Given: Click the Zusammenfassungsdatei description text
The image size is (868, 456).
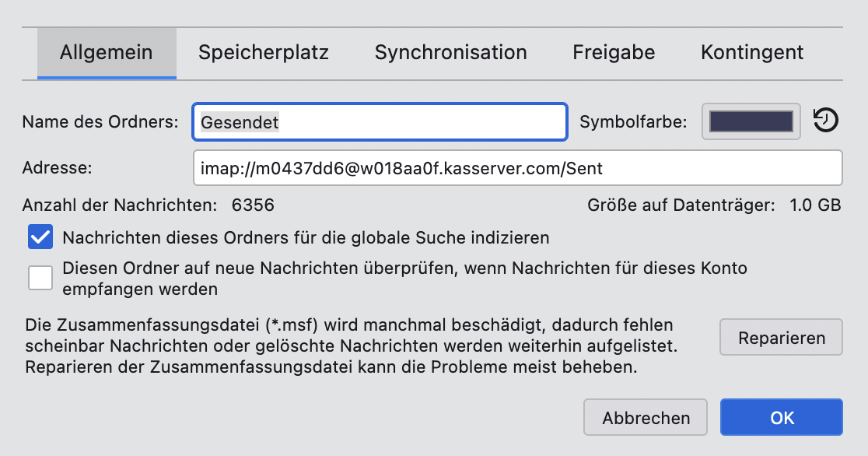Looking at the screenshot, I should coord(350,345).
